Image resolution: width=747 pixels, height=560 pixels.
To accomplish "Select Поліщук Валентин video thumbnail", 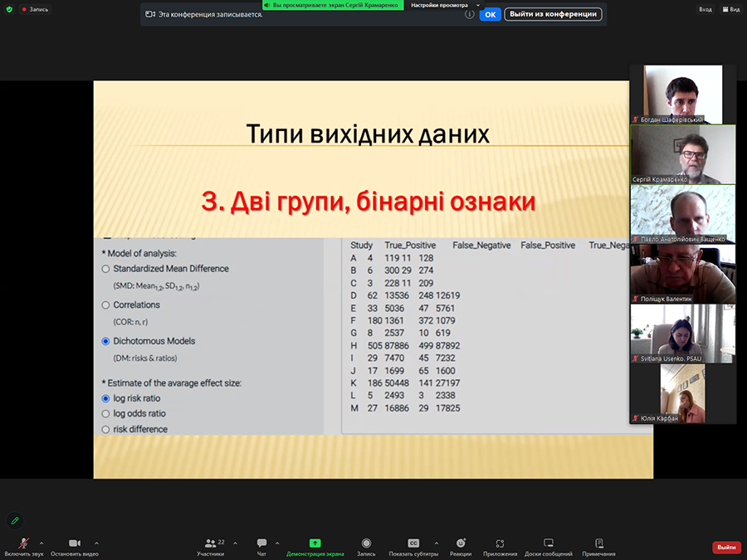I will tap(683, 274).
